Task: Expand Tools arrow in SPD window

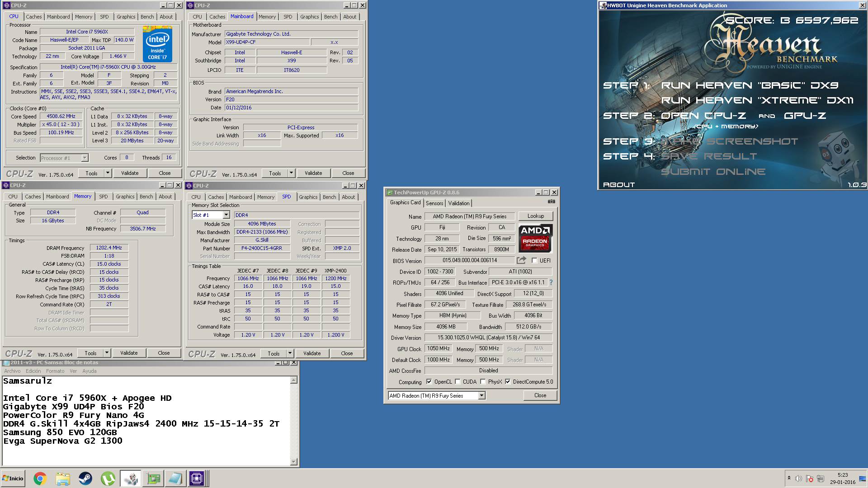Action: coord(290,353)
